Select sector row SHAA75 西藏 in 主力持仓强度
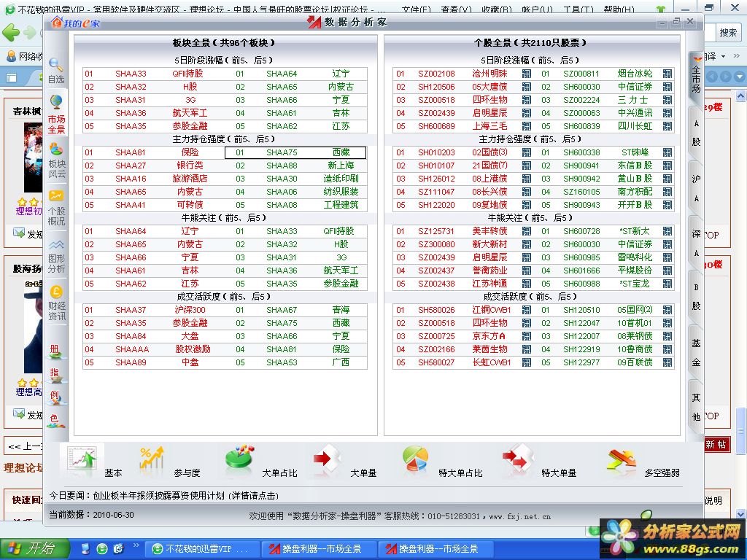Image resolution: width=747 pixels, height=560 pixels. click(295, 152)
